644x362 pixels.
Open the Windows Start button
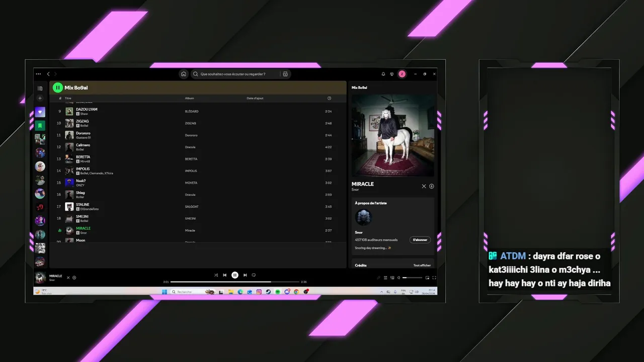[x=165, y=292]
